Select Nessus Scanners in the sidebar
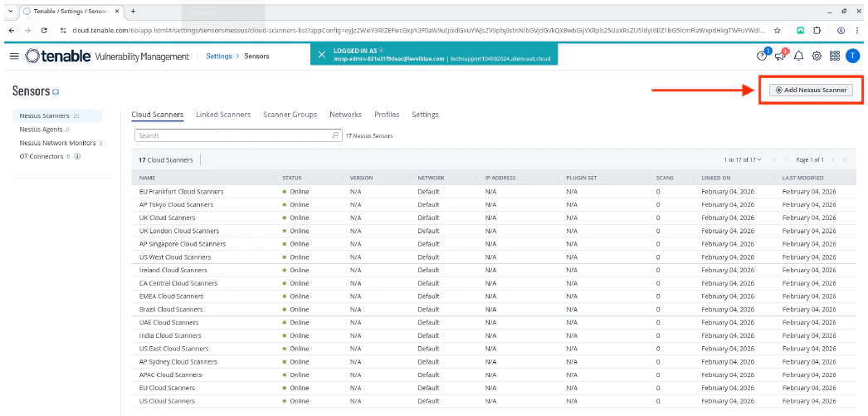The width and height of the screenshot is (868, 416). click(x=57, y=115)
